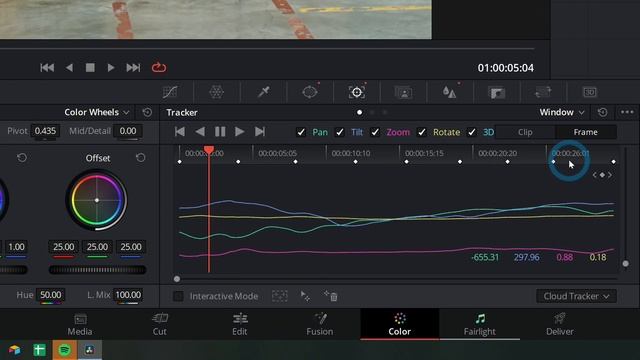The height and width of the screenshot is (360, 640).
Task: Toggle the red loop playback button
Action: (159, 67)
